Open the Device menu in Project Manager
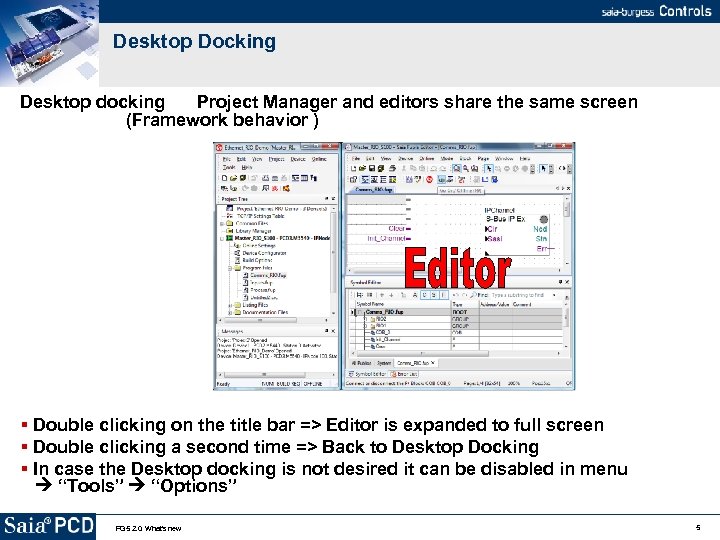The image size is (720, 540). pyautogui.click(x=298, y=159)
